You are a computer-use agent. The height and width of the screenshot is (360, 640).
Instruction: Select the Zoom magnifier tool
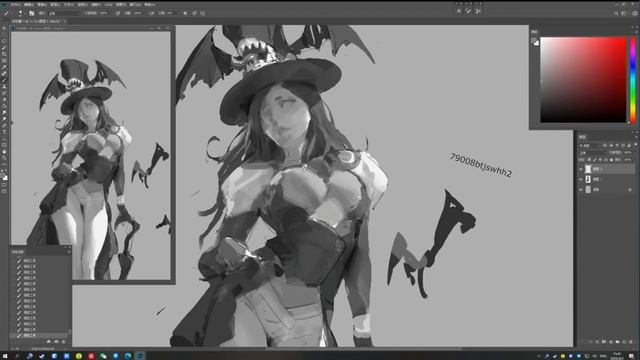point(4,158)
